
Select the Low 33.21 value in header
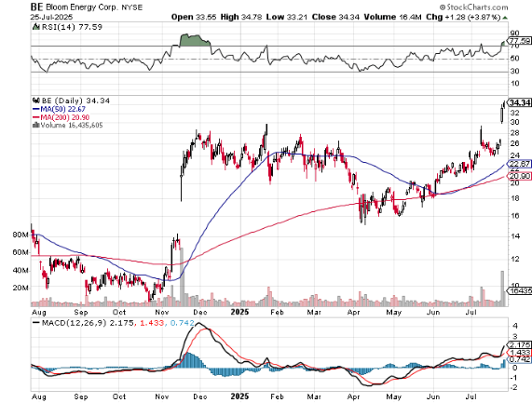tap(287, 17)
